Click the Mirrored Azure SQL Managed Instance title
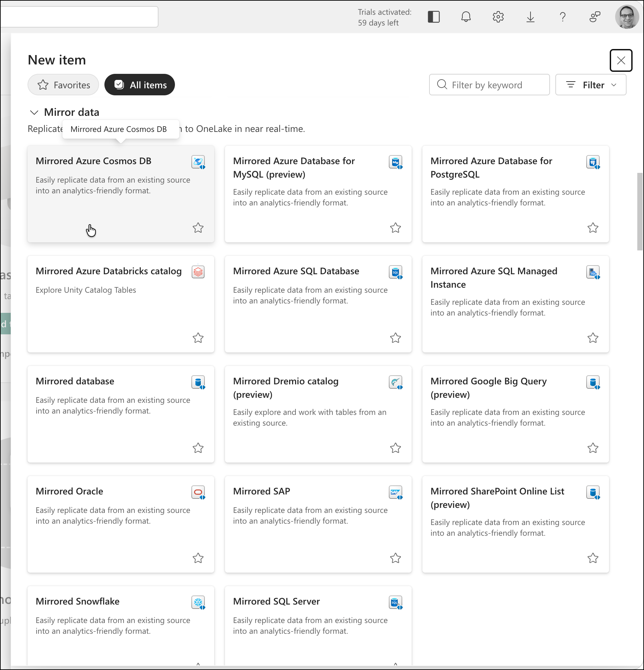644x670 pixels. tap(494, 278)
